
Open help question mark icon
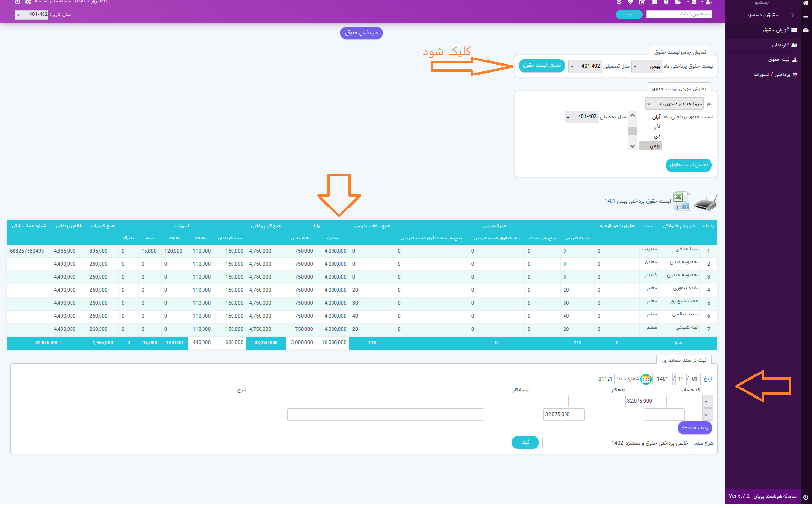[666, 2]
